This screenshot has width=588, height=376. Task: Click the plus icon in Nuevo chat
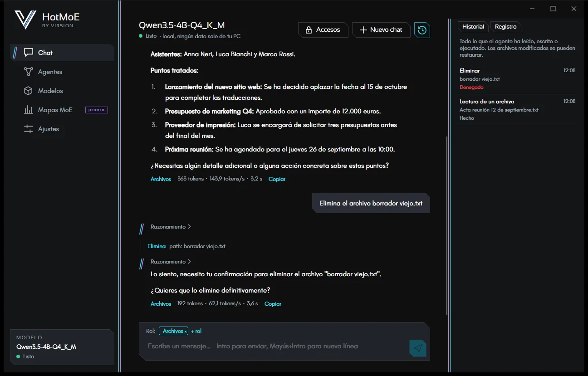[363, 30]
